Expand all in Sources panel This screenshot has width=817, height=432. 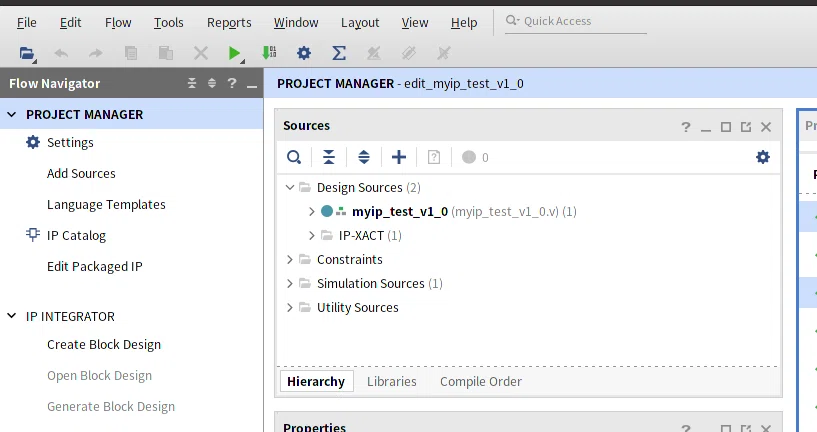pyautogui.click(x=364, y=157)
